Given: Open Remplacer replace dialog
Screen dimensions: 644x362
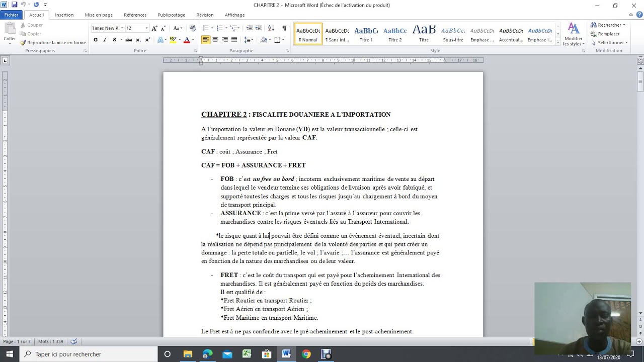Looking at the screenshot, I should tap(606, 34).
